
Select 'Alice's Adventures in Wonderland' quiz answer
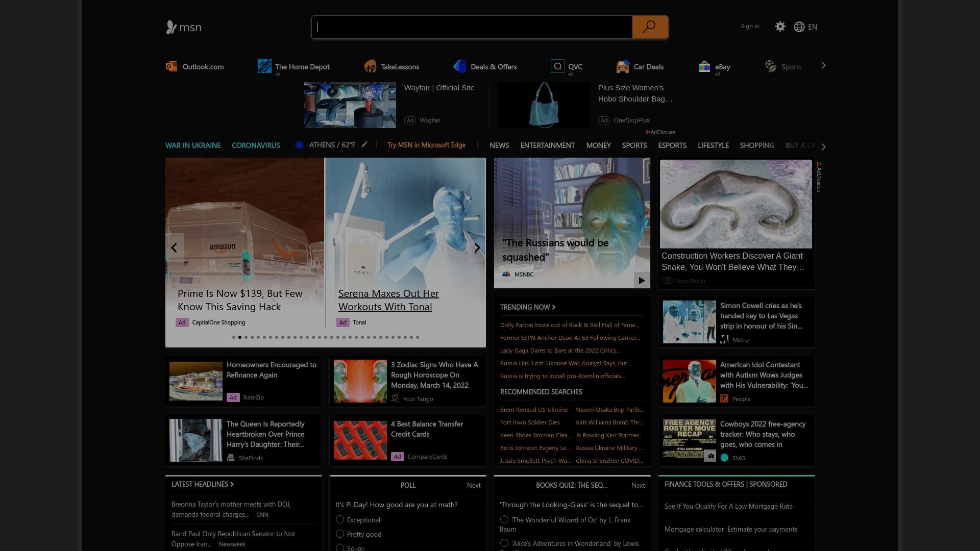pyautogui.click(x=504, y=543)
